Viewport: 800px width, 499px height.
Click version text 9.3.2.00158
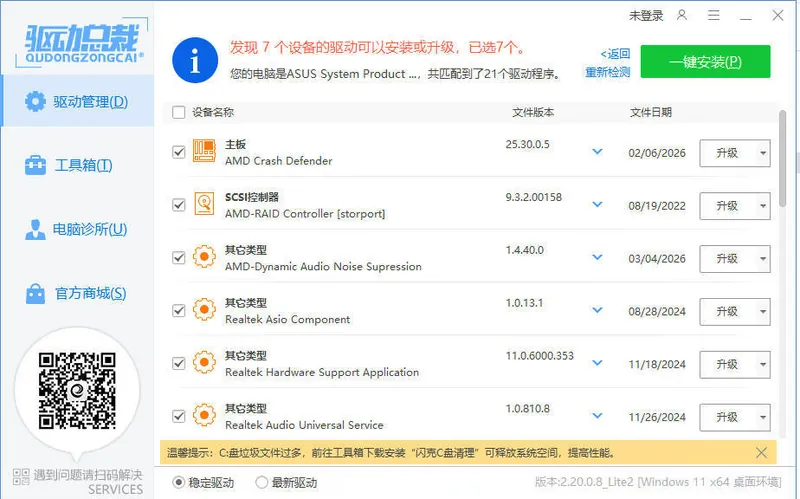[x=534, y=197]
